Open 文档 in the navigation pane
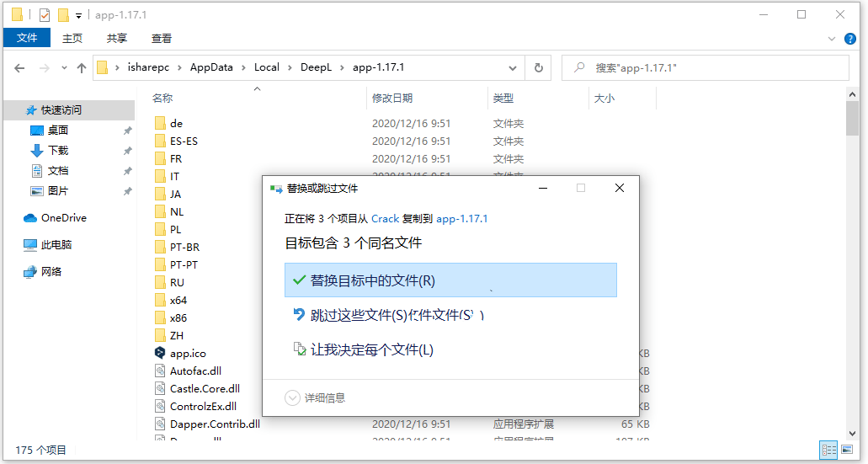This screenshot has width=868, height=464. click(x=57, y=171)
